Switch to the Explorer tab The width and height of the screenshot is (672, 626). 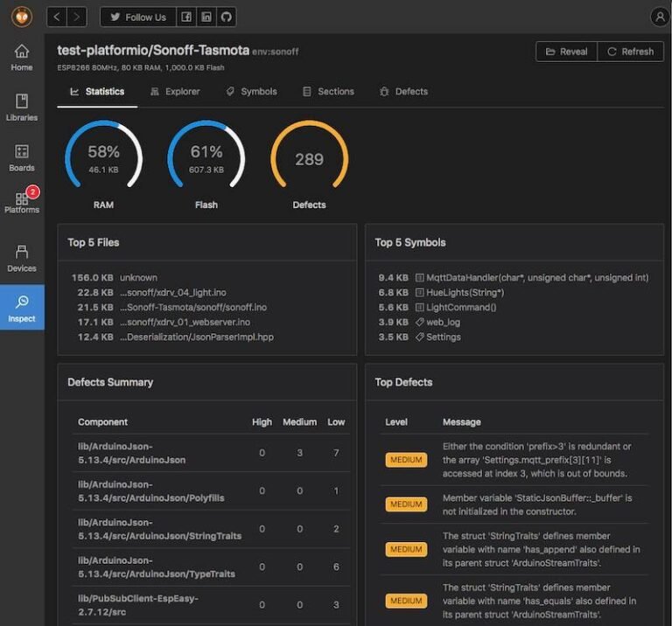[x=175, y=92]
